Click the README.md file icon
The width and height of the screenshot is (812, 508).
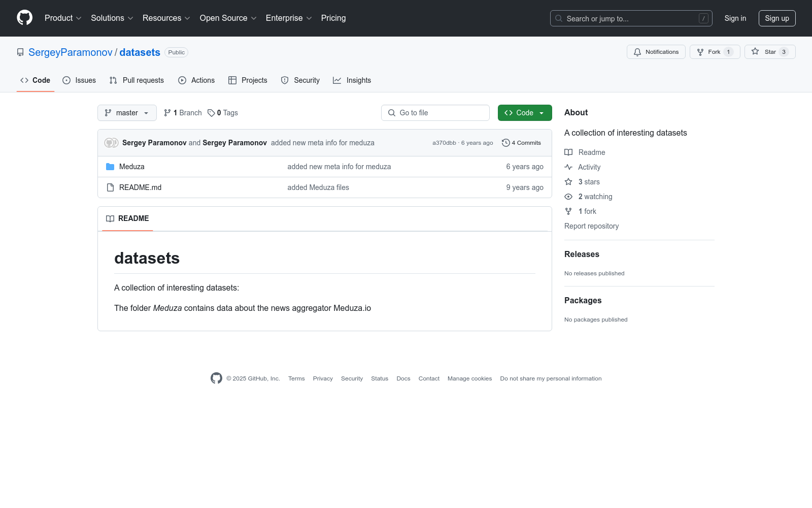pyautogui.click(x=110, y=187)
